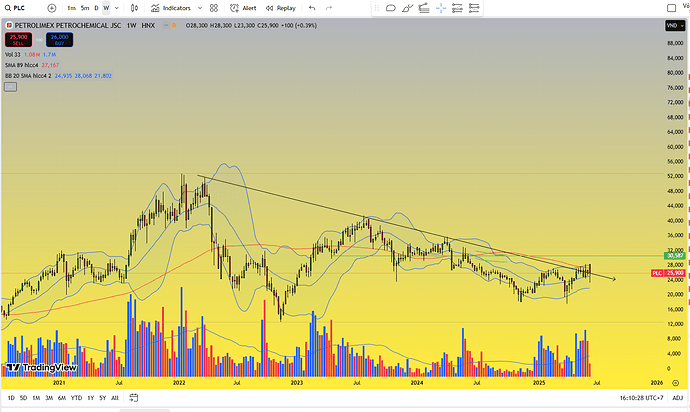The width and height of the screenshot is (690, 412).
Task: Select the YTD date range
Action: 76,398
